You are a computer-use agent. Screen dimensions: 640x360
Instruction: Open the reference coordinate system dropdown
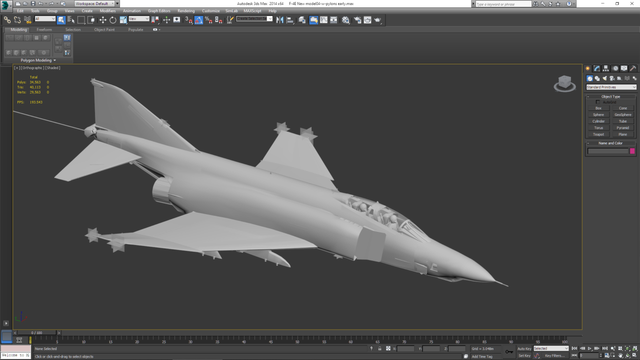coord(139,19)
